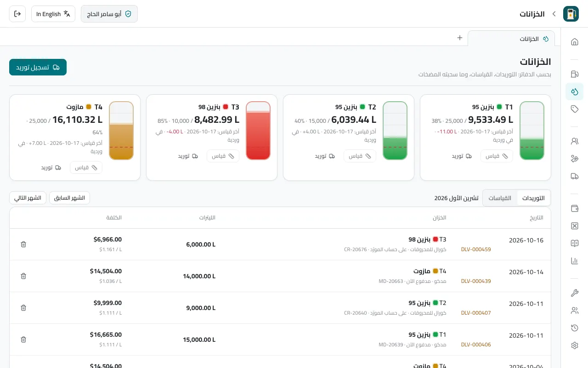The image size is (588, 368).
Task: Click the fuel station app logo
Action: (x=571, y=14)
